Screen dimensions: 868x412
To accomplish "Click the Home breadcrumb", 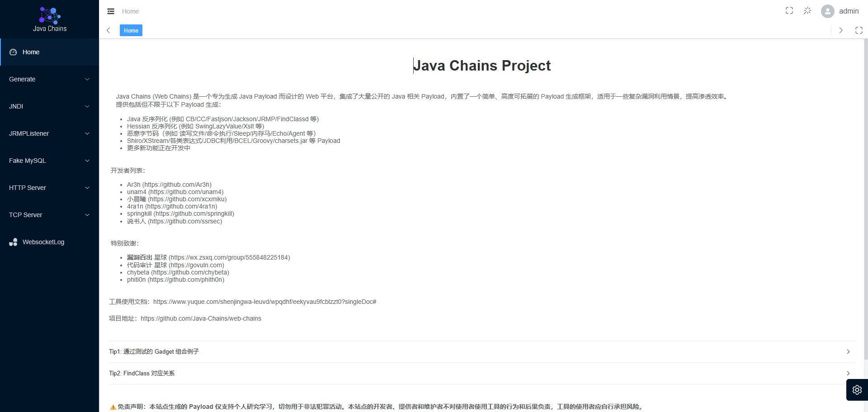I will 130,11.
